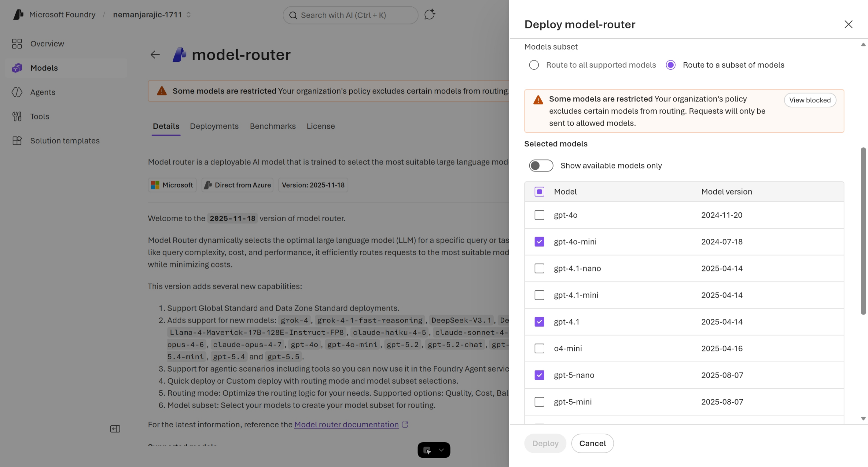Viewport: 868px width, 467px height.
Task: Click the Solution templates icon
Action: (x=17, y=140)
